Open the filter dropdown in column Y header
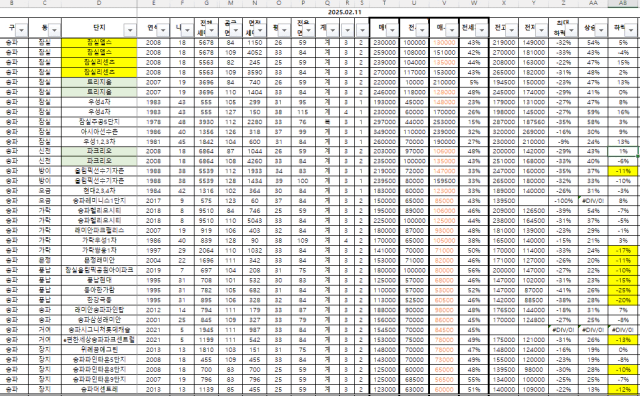The width and height of the screenshot is (640, 396). tap(541, 30)
